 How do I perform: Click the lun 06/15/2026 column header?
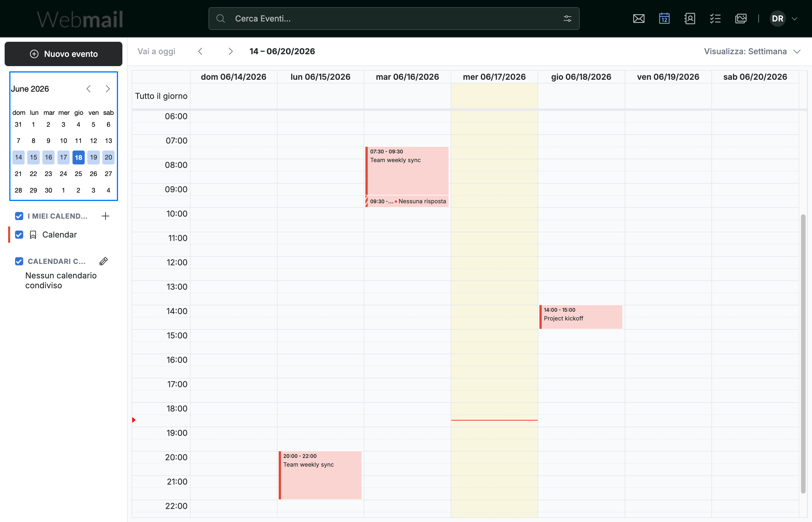(320, 77)
